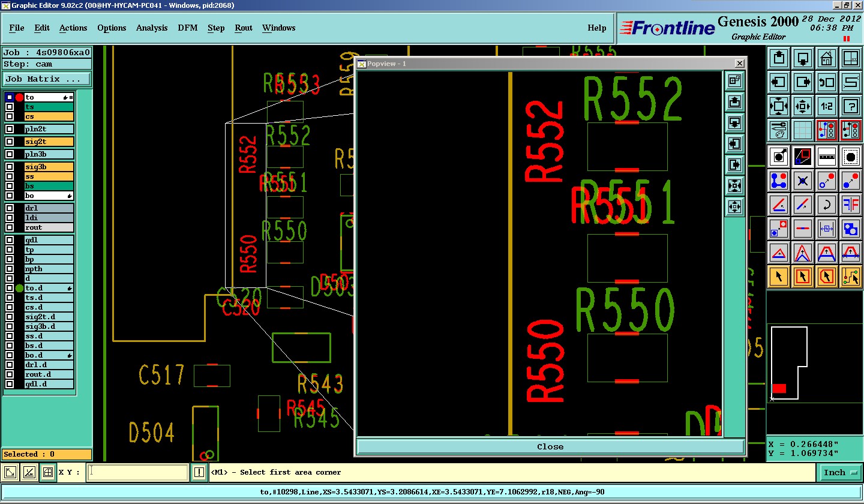Open the Edit menu
The image size is (864, 504).
[42, 28]
